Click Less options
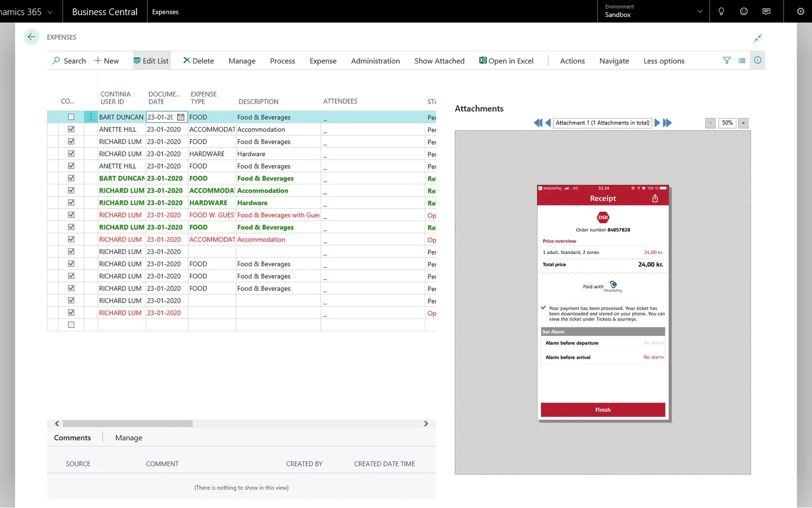 pos(664,61)
